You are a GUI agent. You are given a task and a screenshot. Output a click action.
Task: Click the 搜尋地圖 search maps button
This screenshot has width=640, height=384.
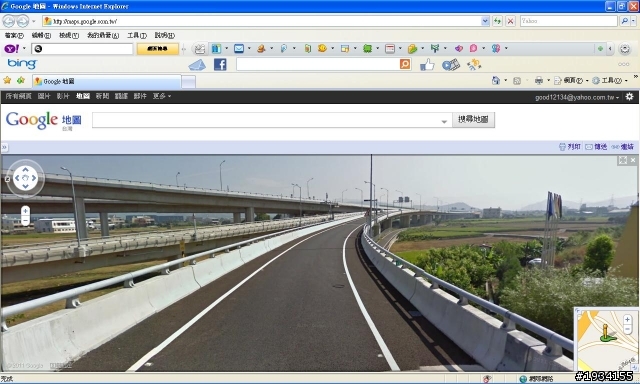click(x=473, y=120)
